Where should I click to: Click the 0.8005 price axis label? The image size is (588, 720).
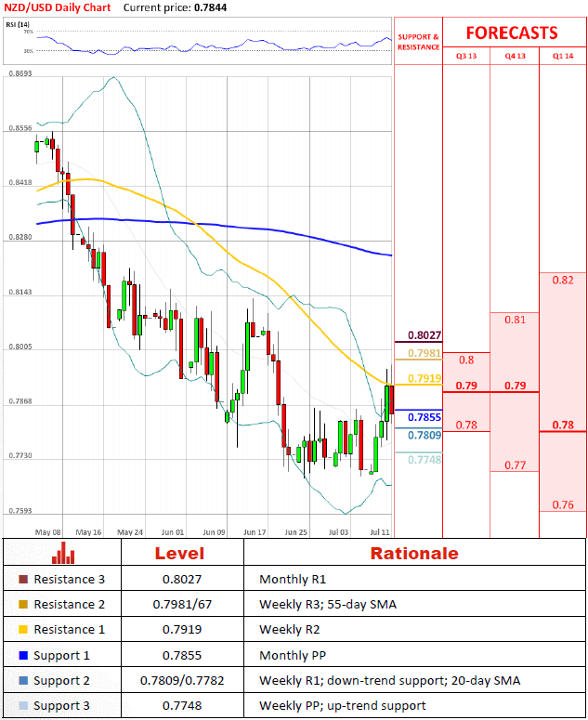coord(20,347)
